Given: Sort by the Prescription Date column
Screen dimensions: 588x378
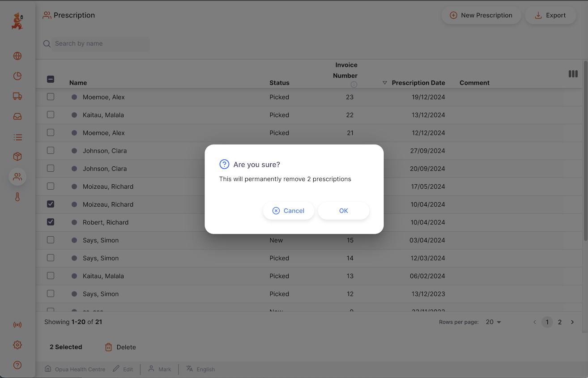Looking at the screenshot, I should (418, 83).
